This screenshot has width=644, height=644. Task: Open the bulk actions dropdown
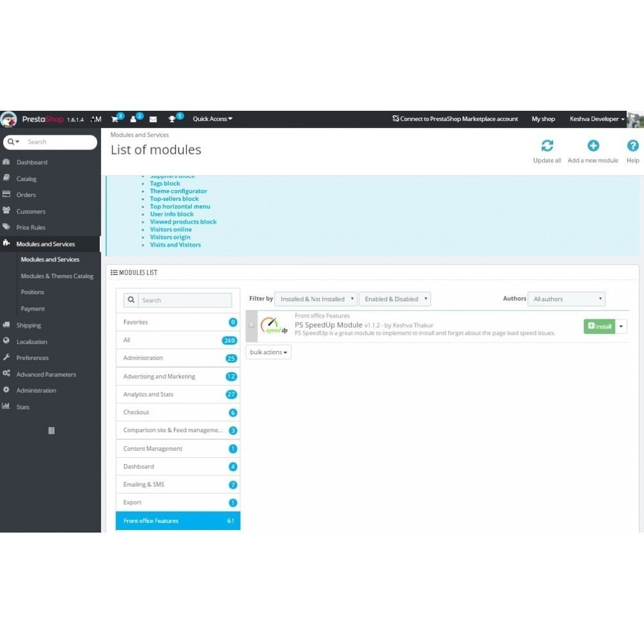[269, 352]
